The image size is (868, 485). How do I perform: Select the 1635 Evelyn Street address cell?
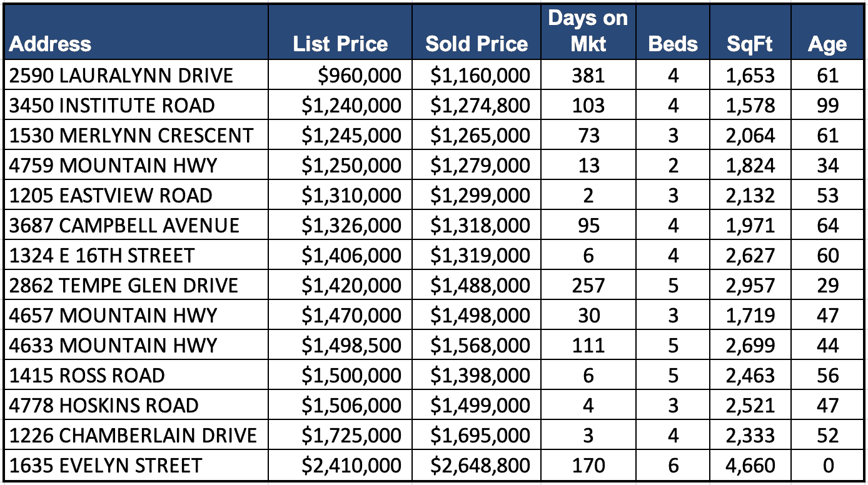[x=106, y=466]
